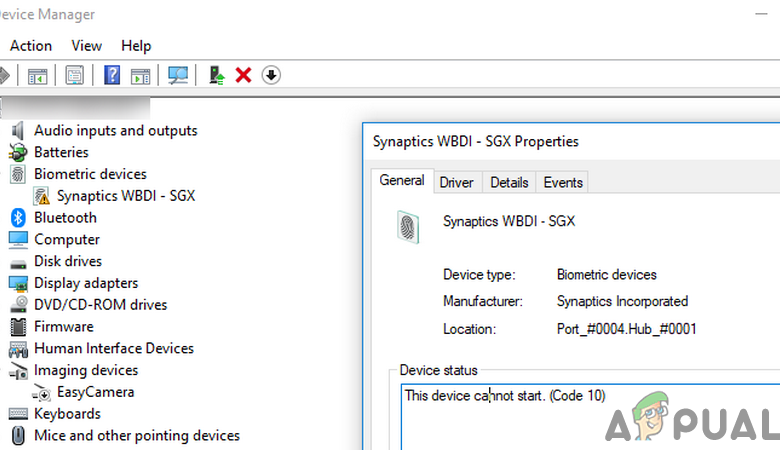Select the Mice and other pointing devices category
Viewport: 780px width, 450px height.
(136, 436)
